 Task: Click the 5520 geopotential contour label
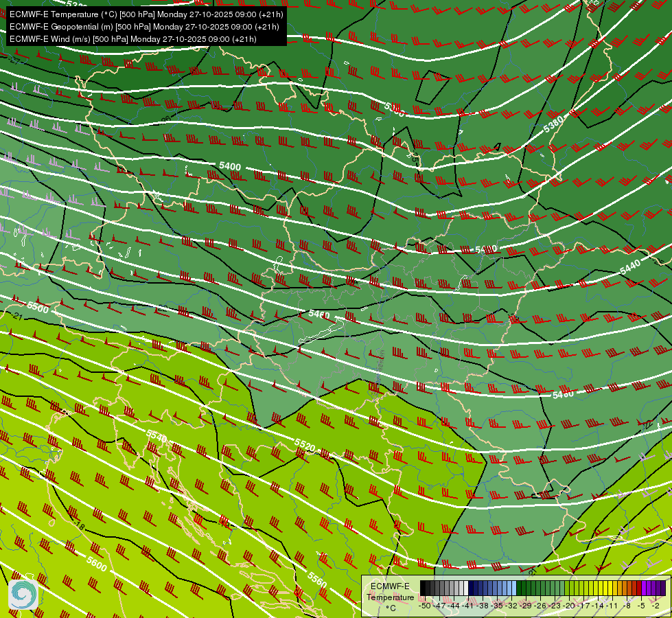(305, 445)
